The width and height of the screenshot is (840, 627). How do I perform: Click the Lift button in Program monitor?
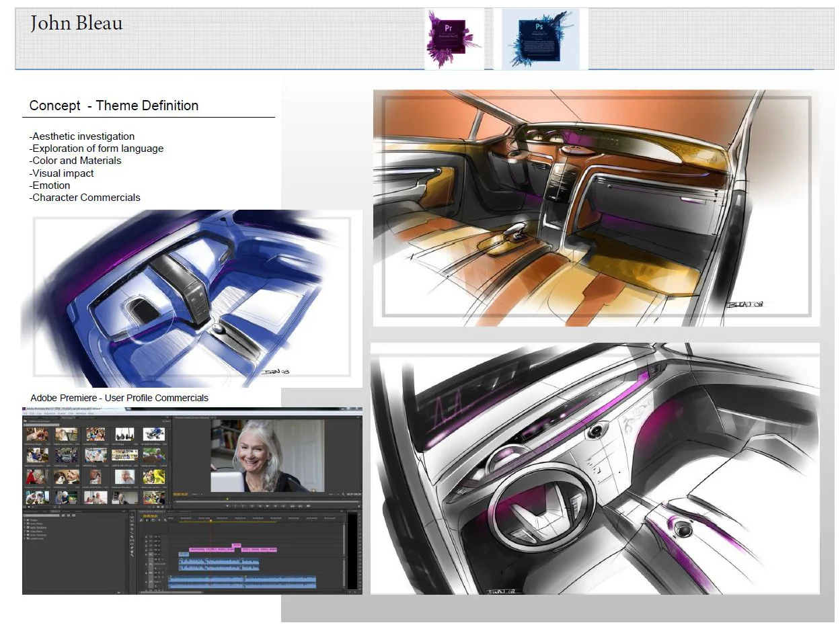(x=292, y=506)
